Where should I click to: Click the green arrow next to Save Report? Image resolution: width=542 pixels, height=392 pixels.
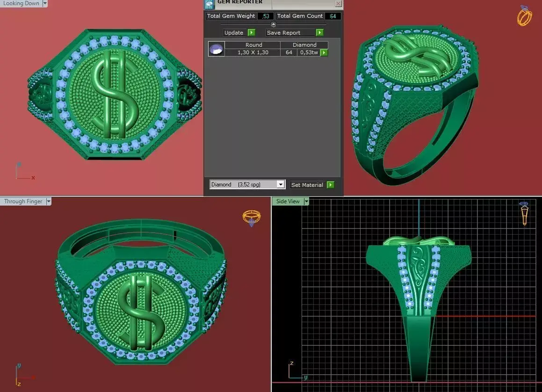pos(320,32)
